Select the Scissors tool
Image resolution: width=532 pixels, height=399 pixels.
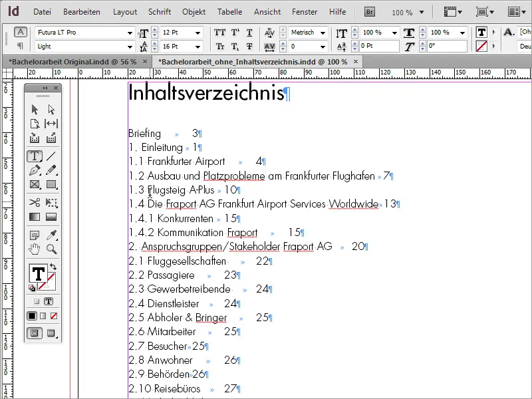pos(35,203)
